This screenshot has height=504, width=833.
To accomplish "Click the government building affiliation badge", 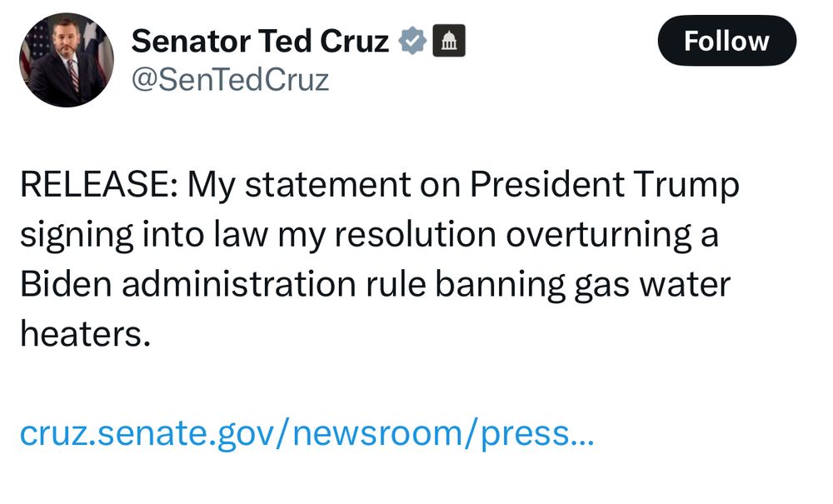I will [x=449, y=40].
